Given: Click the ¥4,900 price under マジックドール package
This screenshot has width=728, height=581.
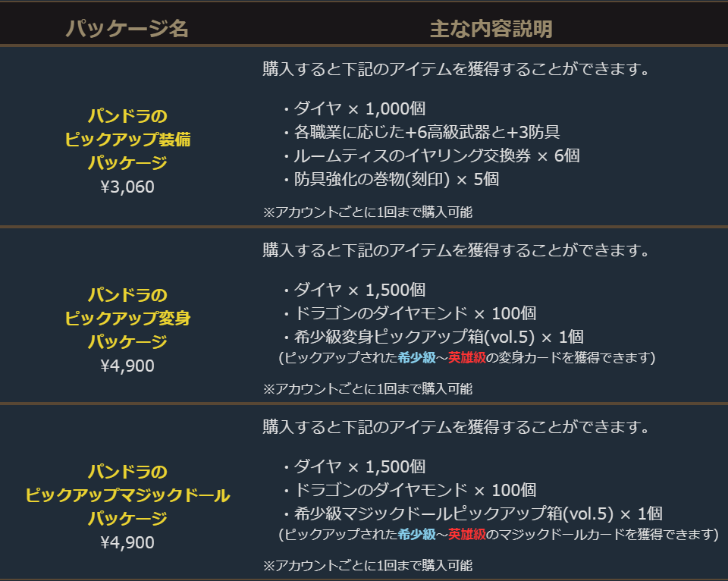Looking at the screenshot, I should tap(127, 542).
